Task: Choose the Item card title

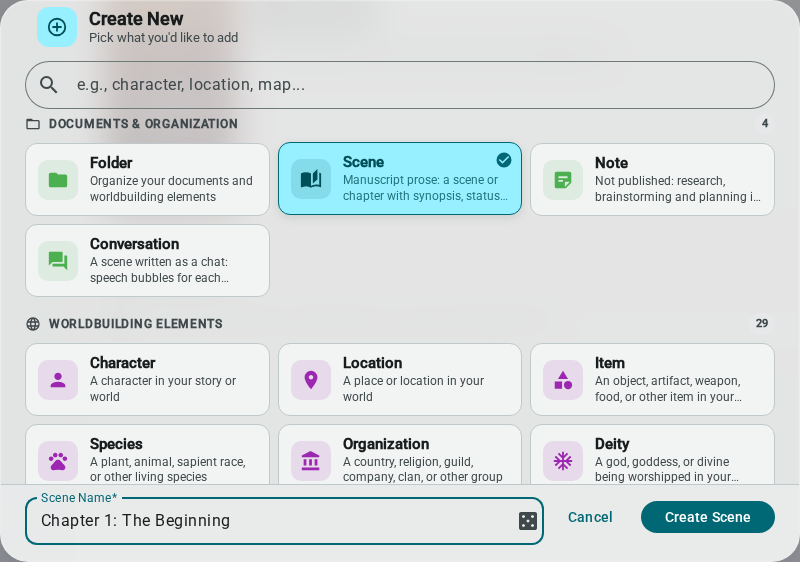Action: pos(610,363)
